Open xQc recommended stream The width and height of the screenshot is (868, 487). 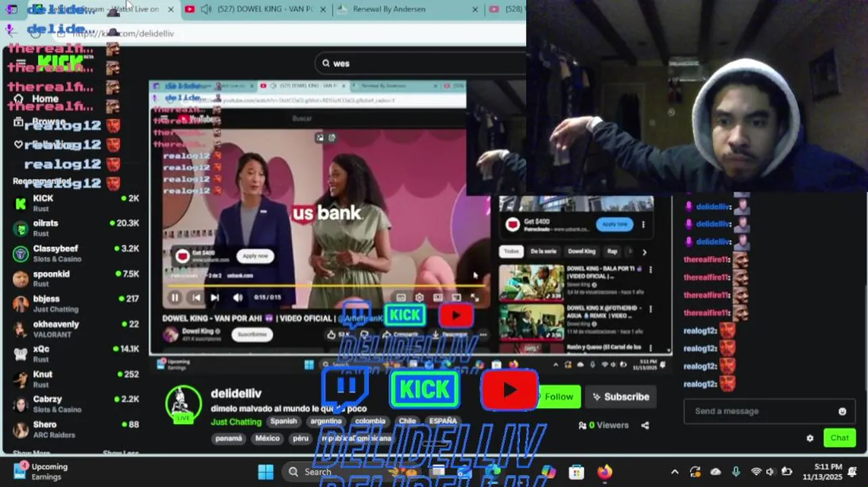[x=76, y=354]
